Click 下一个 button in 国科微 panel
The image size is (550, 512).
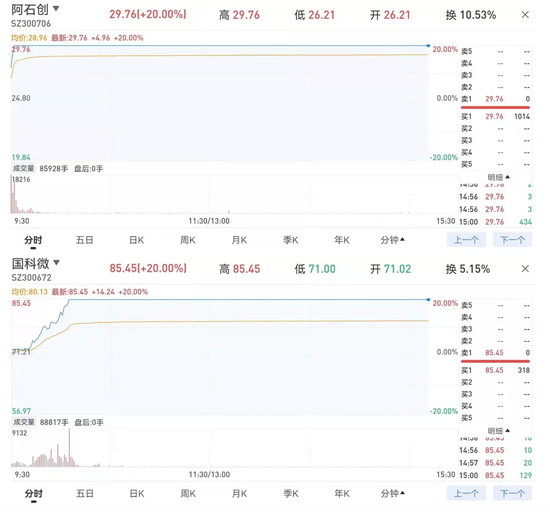(512, 493)
